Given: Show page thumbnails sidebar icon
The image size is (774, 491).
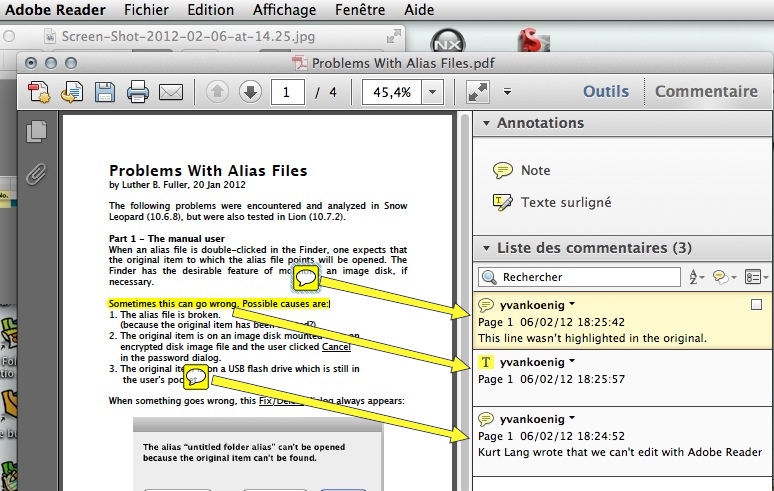Looking at the screenshot, I should click(37, 131).
